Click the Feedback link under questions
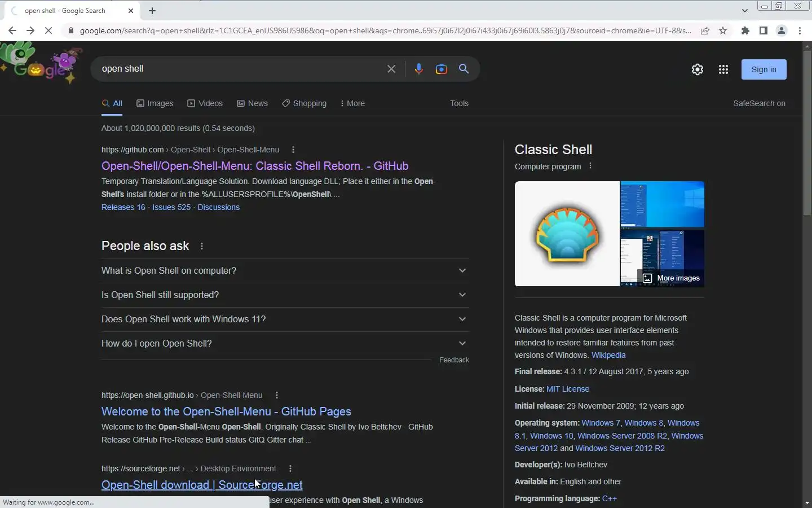This screenshot has height=508, width=812. point(454,360)
